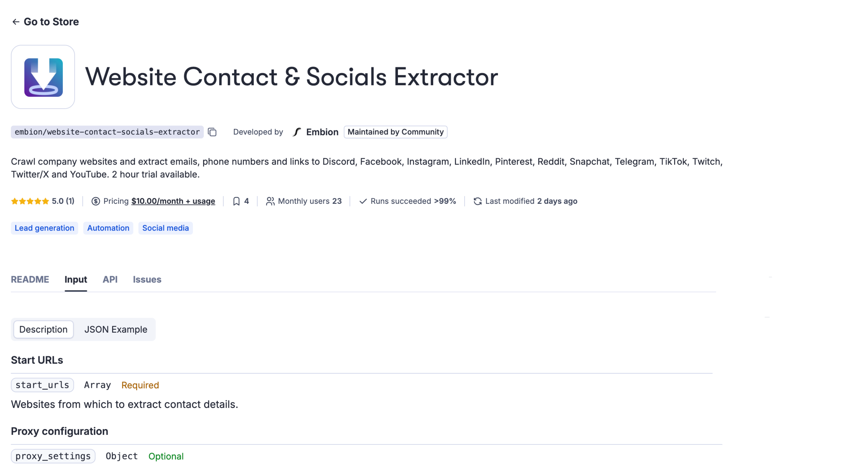Click the Website Contact & Socials Extractor logo
The image size is (868, 464).
click(x=43, y=77)
